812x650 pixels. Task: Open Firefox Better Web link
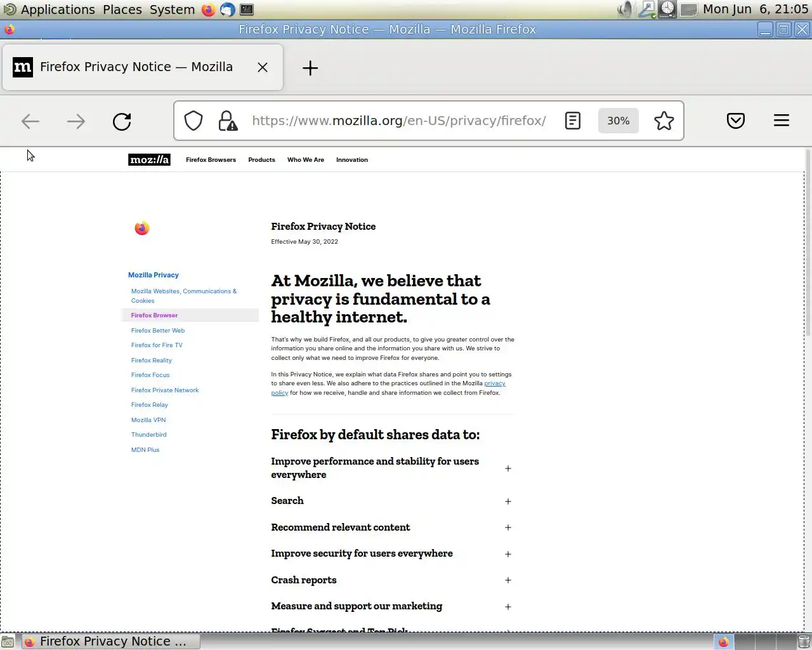pyautogui.click(x=158, y=331)
